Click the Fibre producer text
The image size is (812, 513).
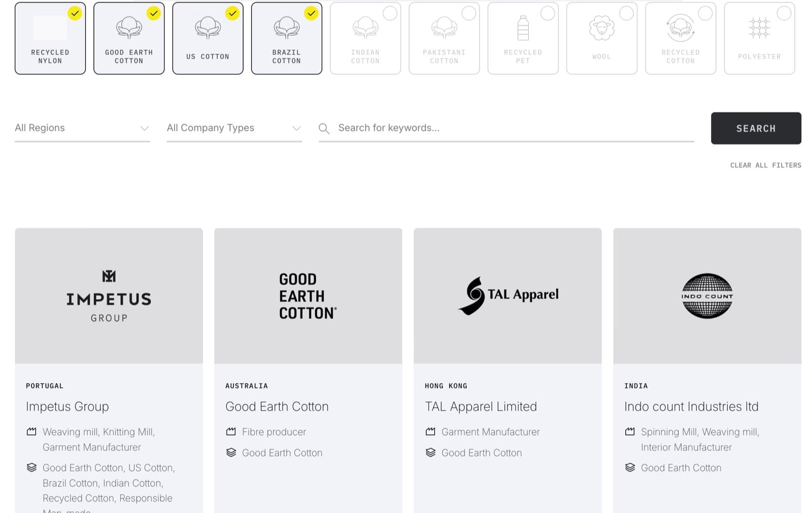click(274, 432)
